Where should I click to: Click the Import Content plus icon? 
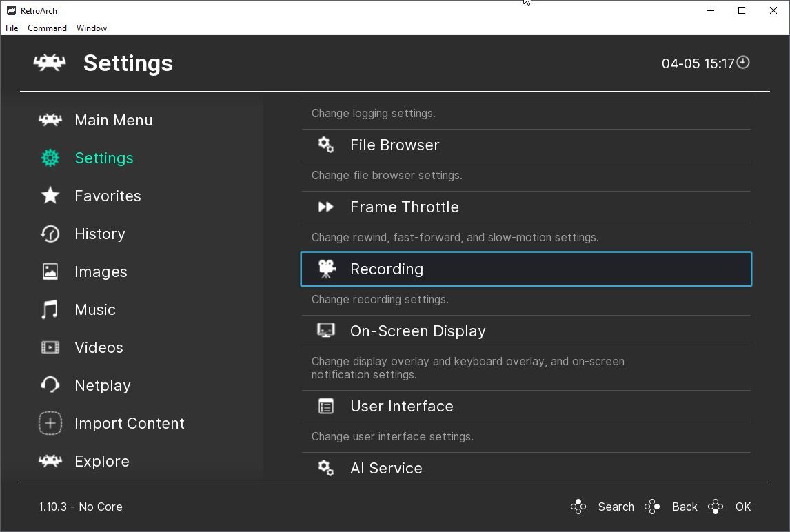[x=50, y=423]
